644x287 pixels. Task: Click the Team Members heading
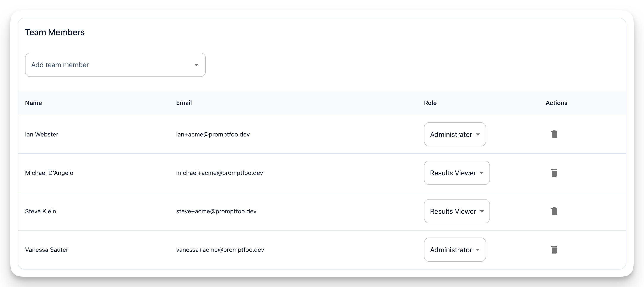click(x=55, y=32)
